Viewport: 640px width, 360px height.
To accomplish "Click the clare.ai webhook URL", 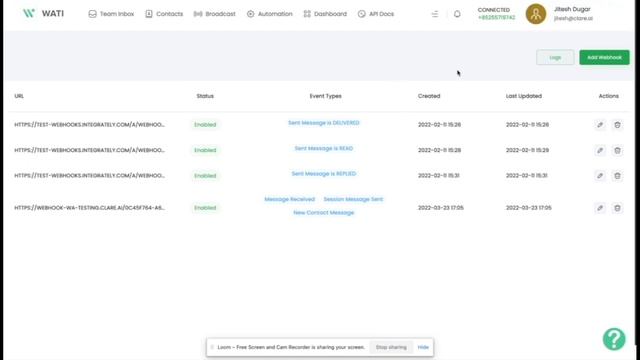I will [x=89, y=208].
